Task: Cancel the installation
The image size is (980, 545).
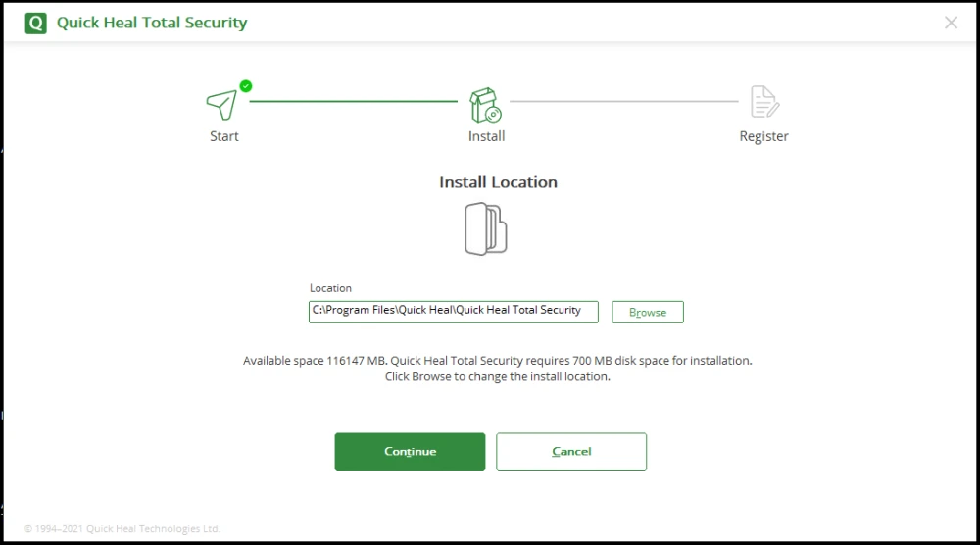Action: coord(571,452)
